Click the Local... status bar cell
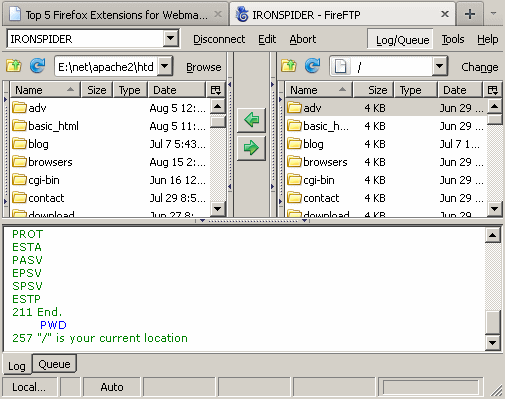Screen dimensions: 505x399 pos(29,387)
